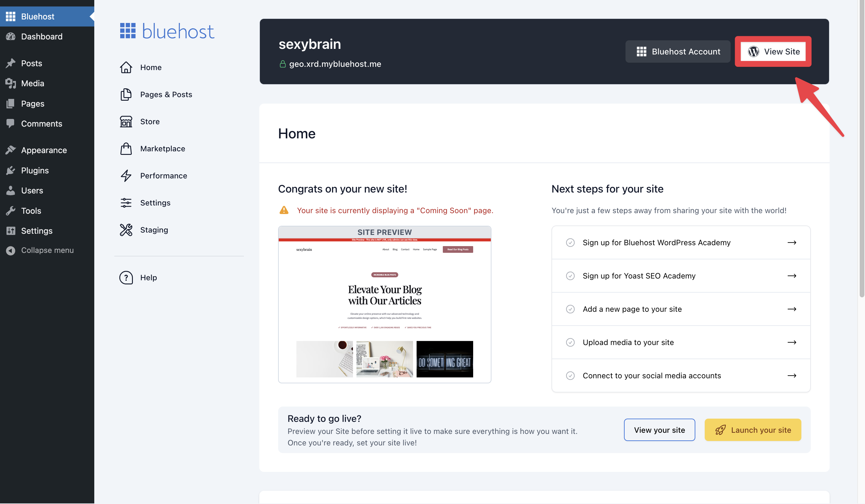This screenshot has width=865, height=504.
Task: Go to Staging in Bluehost navigation
Action: pyautogui.click(x=154, y=230)
